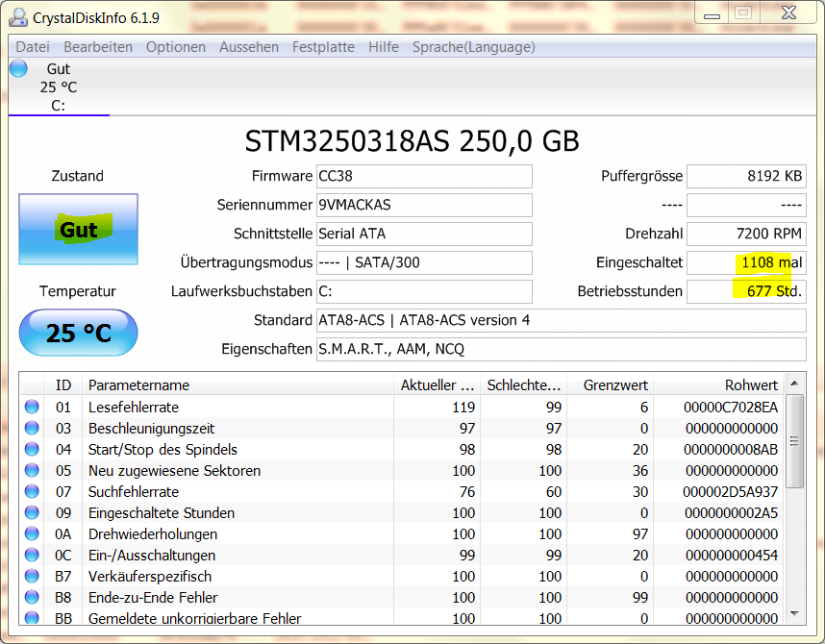The height and width of the screenshot is (644, 825).
Task: Click the Drehzahl value 7200 RPM
Action: click(746, 235)
